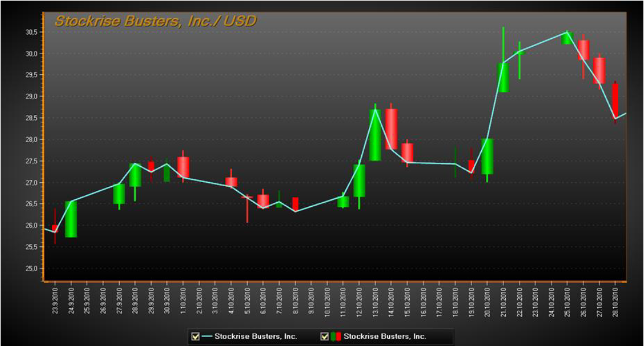Select the line series legend label text
644x346 pixels.
pyautogui.click(x=256, y=337)
